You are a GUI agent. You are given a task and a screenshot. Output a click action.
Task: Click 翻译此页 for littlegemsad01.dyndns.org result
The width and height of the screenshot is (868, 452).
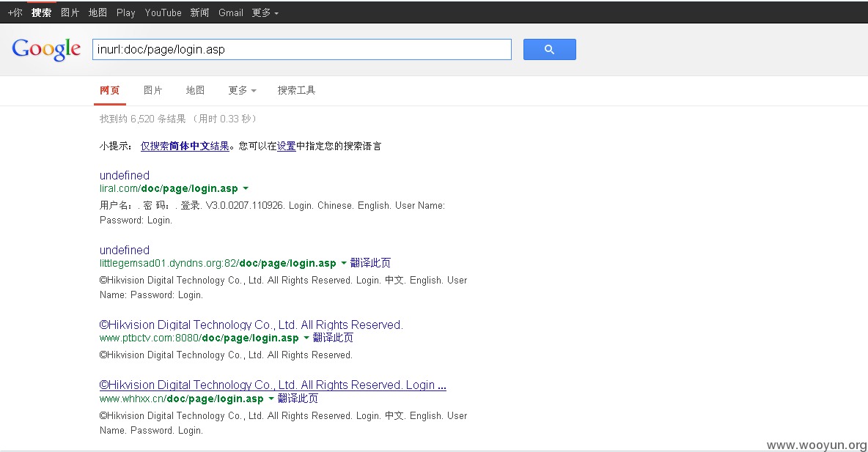(370, 263)
